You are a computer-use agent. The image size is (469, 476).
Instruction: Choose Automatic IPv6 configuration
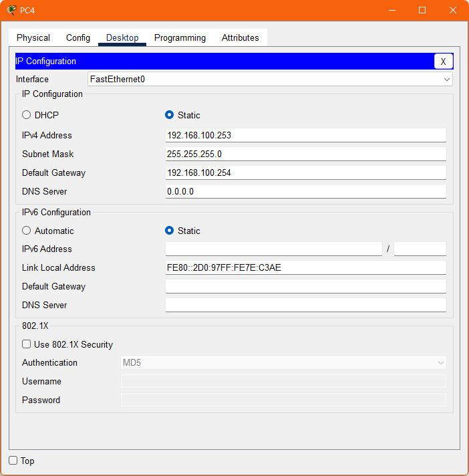click(27, 231)
